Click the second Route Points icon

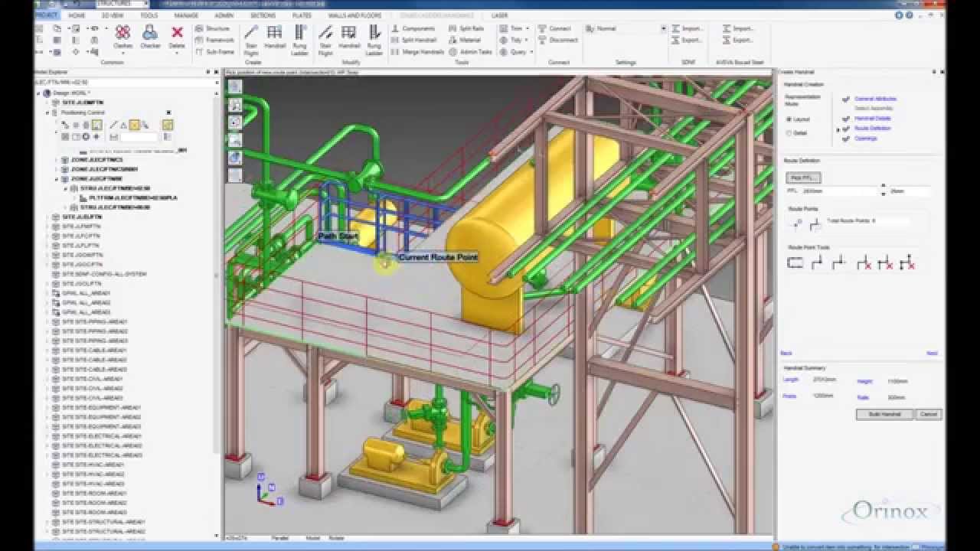point(815,223)
